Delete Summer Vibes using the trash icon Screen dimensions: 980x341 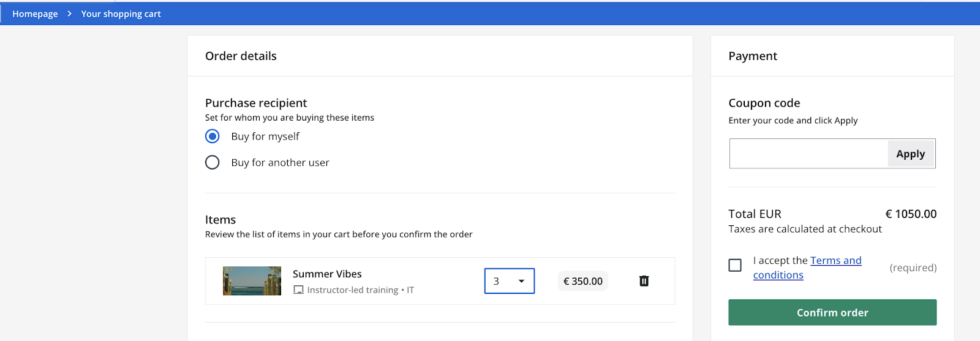click(x=644, y=281)
